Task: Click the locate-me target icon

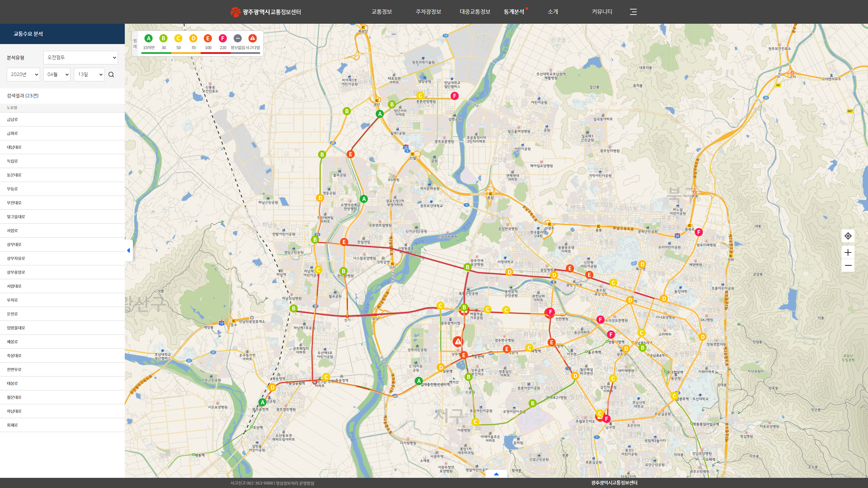Action: click(x=848, y=236)
